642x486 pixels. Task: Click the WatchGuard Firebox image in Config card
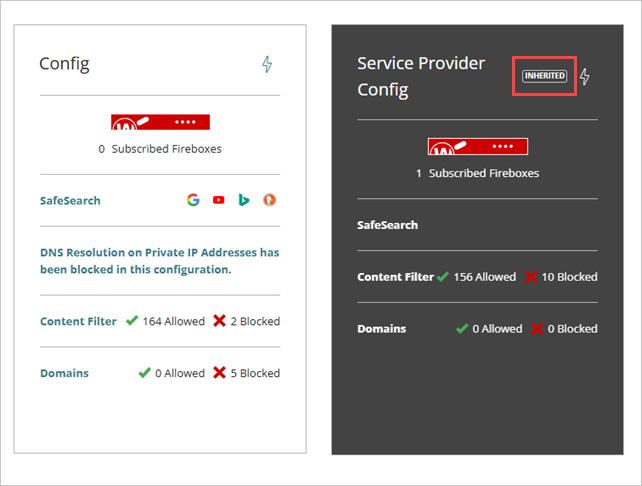click(x=160, y=123)
